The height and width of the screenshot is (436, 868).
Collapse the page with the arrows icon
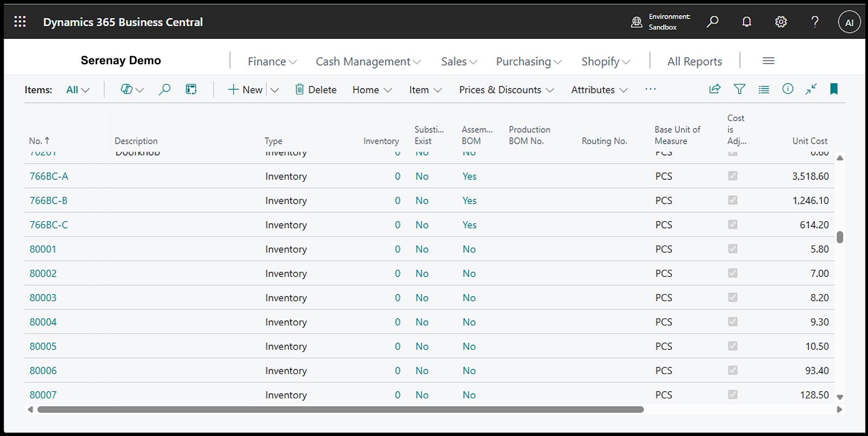coord(811,89)
